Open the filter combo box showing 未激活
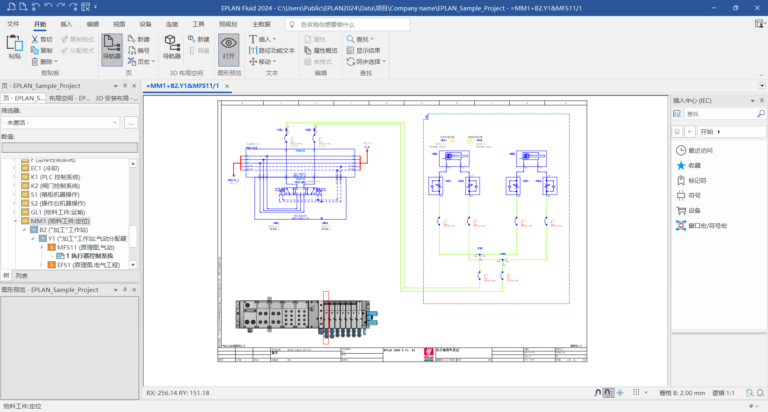Viewport: 768px width, 412px height. coord(61,122)
